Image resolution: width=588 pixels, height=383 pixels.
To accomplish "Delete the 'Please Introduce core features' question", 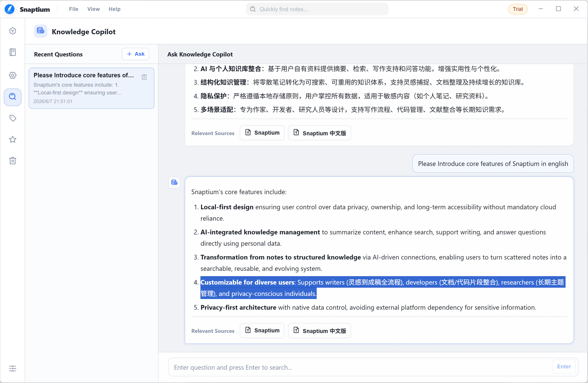I will (x=144, y=77).
